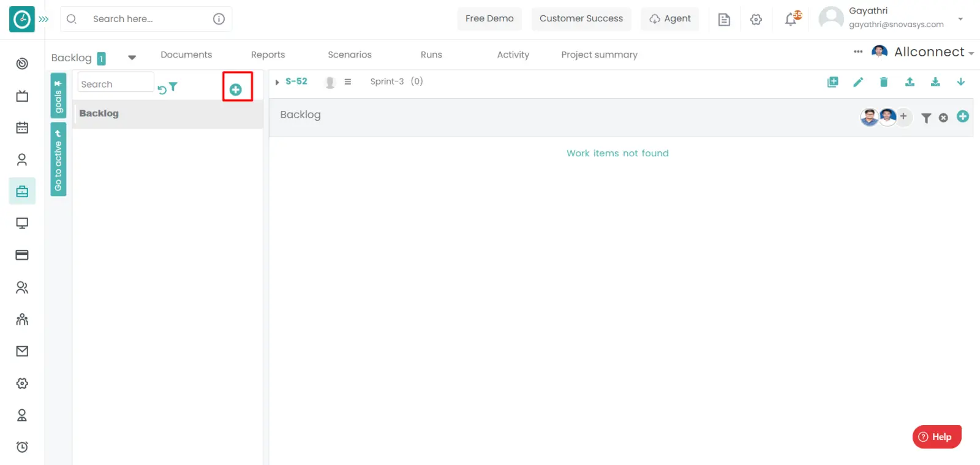This screenshot has width=980, height=465.
Task: Clear filters with the round X icon
Action: coord(943,118)
